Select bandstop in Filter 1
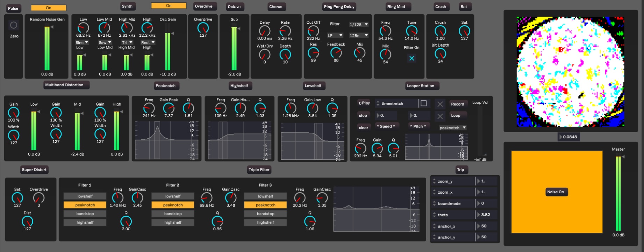 click(x=85, y=214)
